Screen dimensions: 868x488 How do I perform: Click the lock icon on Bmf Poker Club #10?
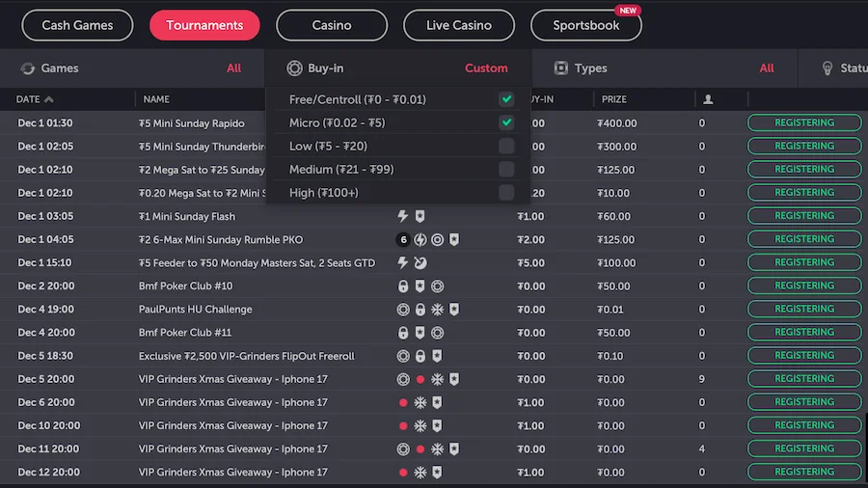coord(403,286)
